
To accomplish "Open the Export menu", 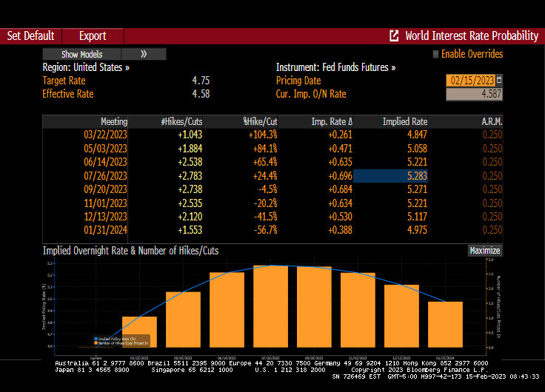I will tap(93, 36).
